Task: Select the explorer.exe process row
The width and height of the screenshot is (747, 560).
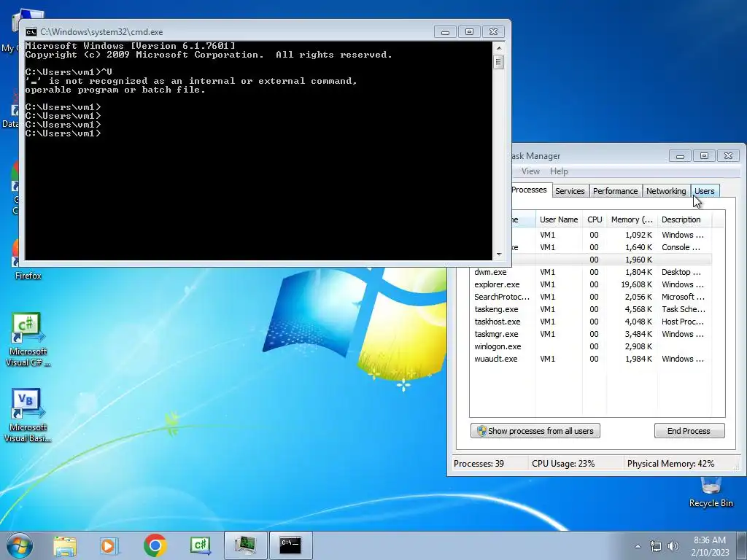Action: coord(591,284)
